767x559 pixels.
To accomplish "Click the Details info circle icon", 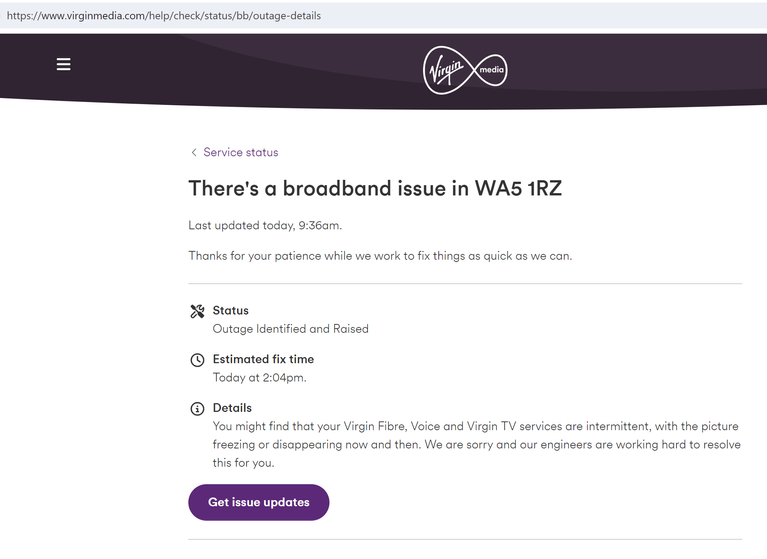I will click(197, 409).
